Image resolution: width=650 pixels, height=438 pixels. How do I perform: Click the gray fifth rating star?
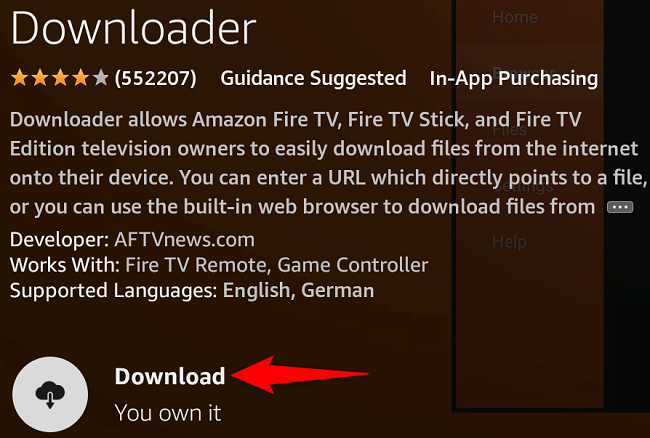click(x=101, y=78)
